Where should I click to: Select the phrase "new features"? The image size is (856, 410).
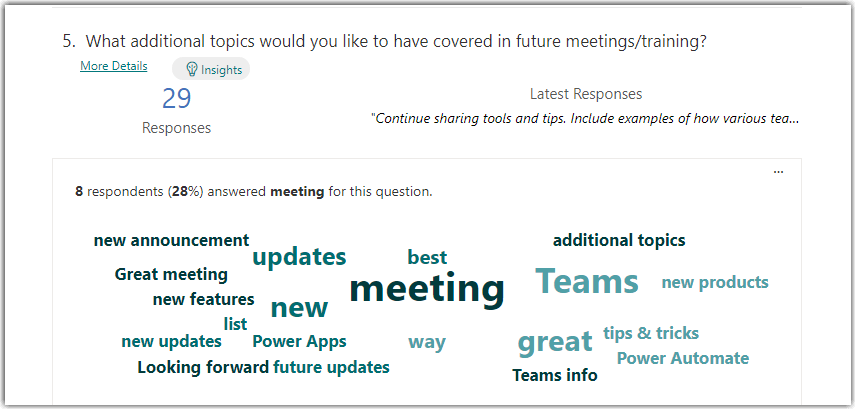click(203, 299)
